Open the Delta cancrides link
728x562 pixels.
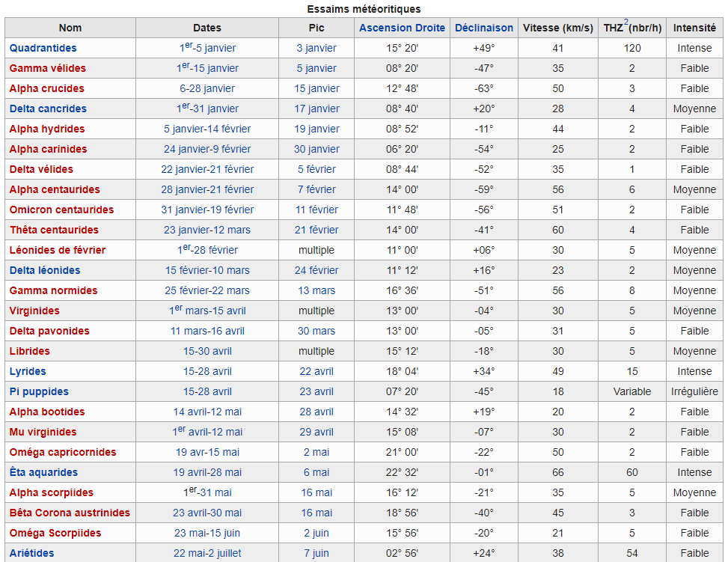(x=48, y=109)
